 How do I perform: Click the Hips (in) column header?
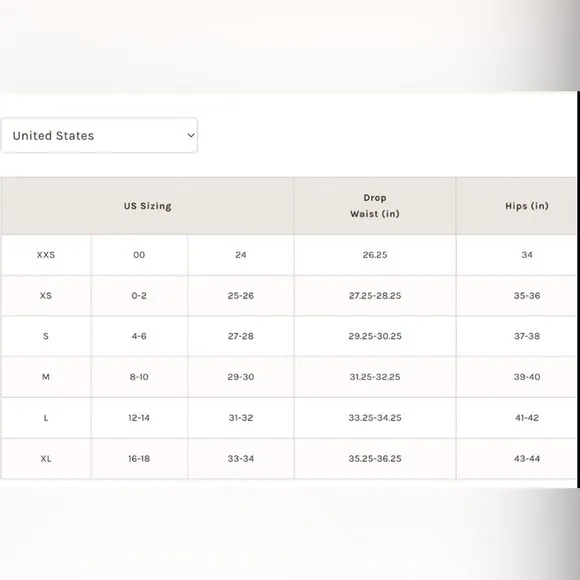527,206
